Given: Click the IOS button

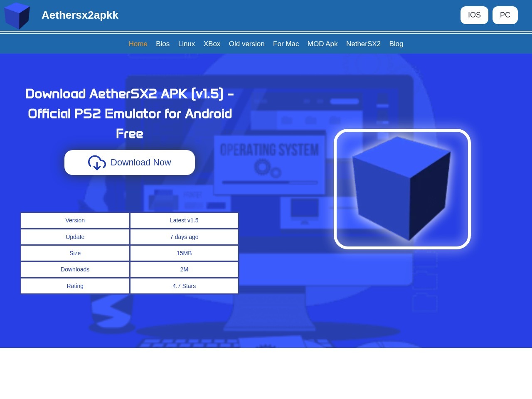Looking at the screenshot, I should [474, 15].
